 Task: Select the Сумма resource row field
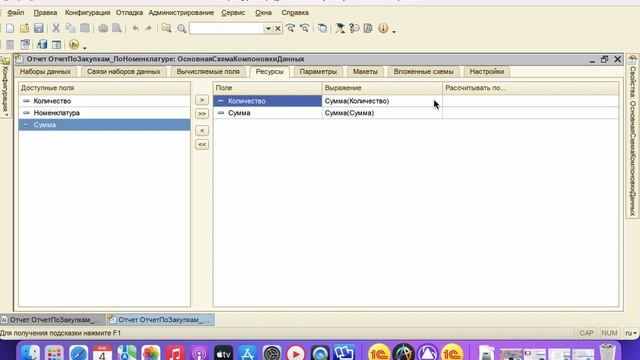[268, 113]
